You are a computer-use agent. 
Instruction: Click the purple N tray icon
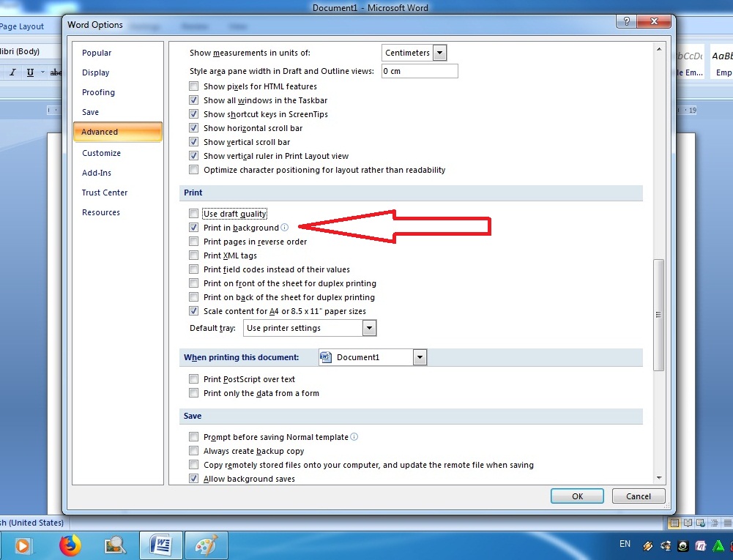[700, 545]
